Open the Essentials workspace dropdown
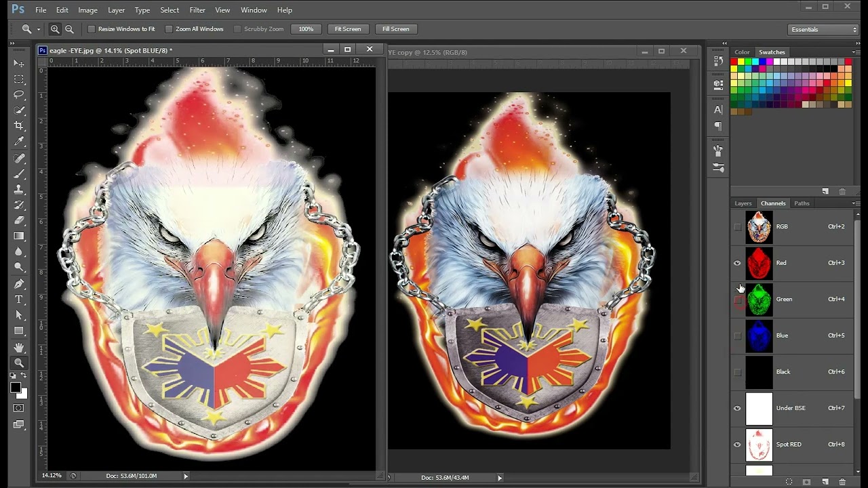The height and width of the screenshot is (488, 868). (x=823, y=29)
